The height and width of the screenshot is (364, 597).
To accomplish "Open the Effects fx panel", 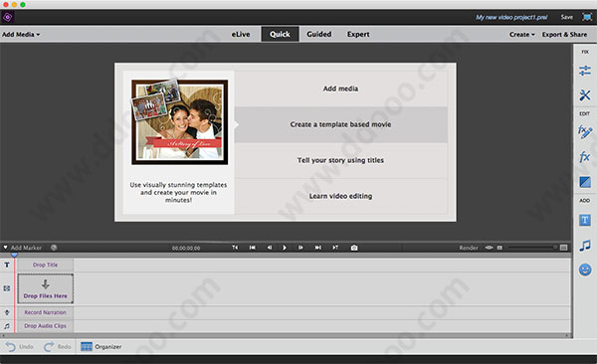I will point(585,156).
